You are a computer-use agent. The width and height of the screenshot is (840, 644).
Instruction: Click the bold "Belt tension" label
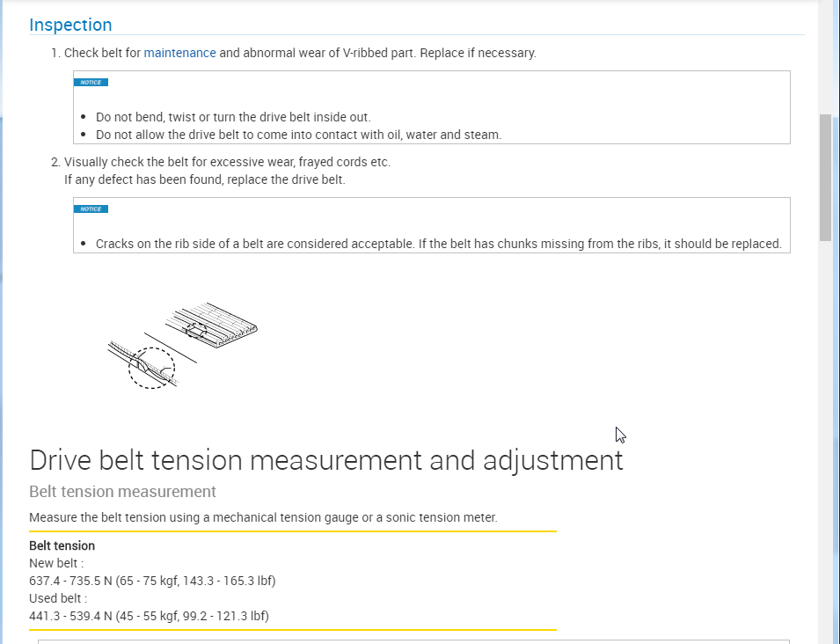(x=62, y=545)
